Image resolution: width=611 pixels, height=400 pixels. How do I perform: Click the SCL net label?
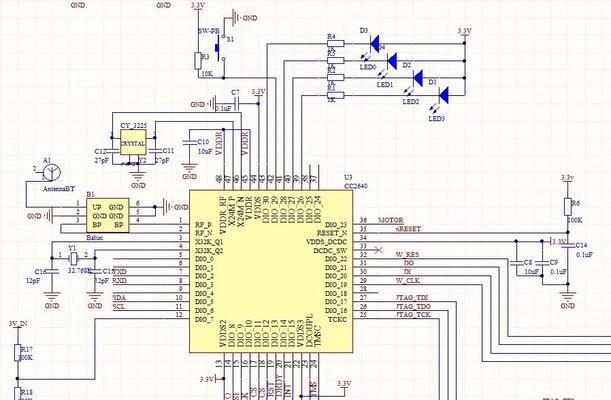[119, 306]
